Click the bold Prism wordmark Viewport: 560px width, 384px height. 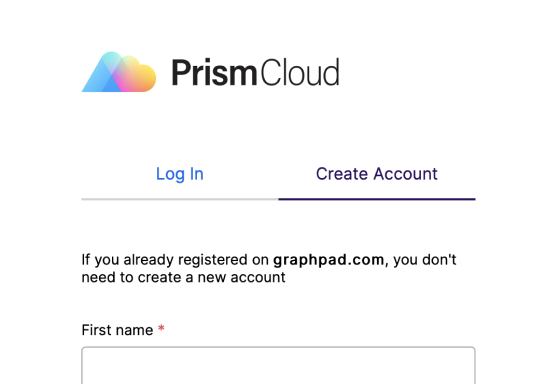[214, 73]
